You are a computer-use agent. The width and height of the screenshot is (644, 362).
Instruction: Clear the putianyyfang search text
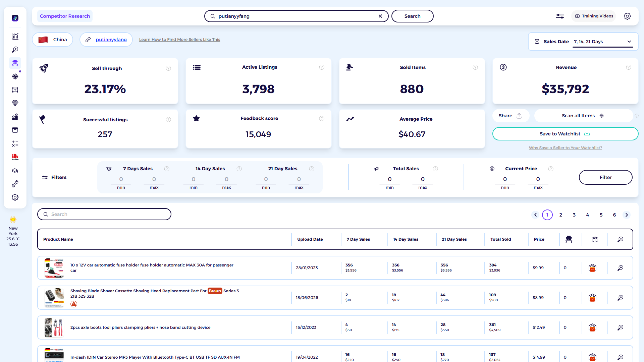pos(380,16)
